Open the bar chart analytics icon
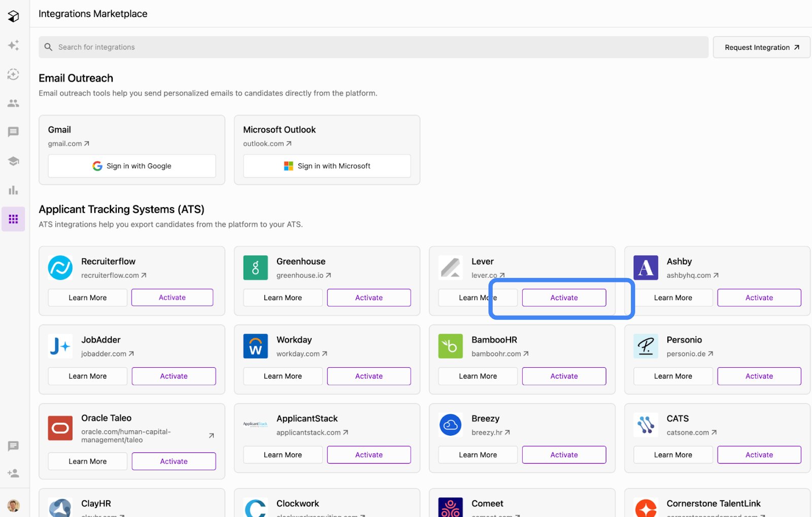This screenshot has height=517, width=812. (14, 190)
